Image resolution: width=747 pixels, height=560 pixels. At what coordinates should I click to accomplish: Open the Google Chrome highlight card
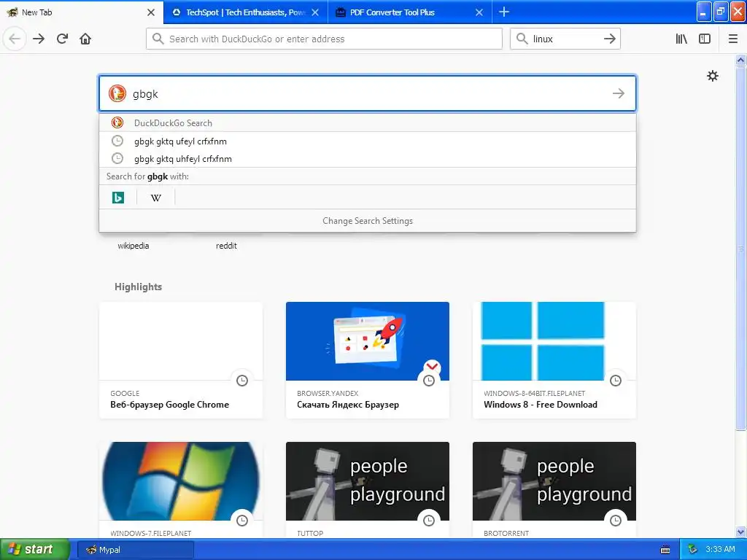point(181,360)
